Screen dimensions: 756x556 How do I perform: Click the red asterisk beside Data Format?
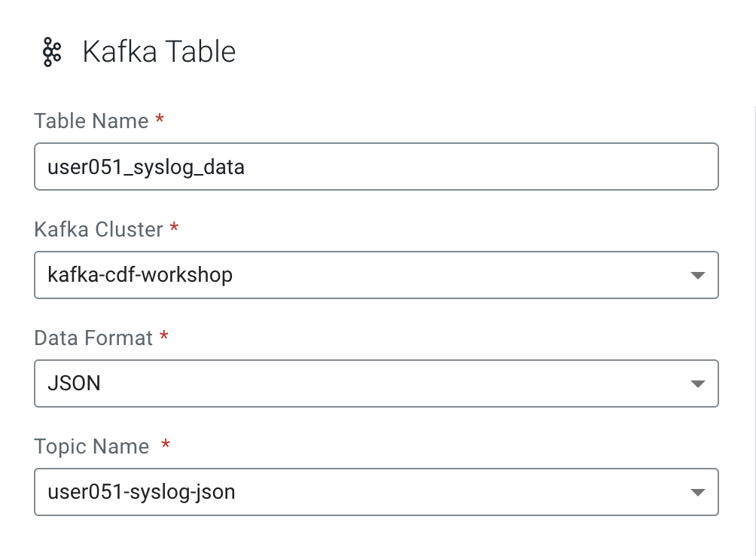(x=163, y=337)
